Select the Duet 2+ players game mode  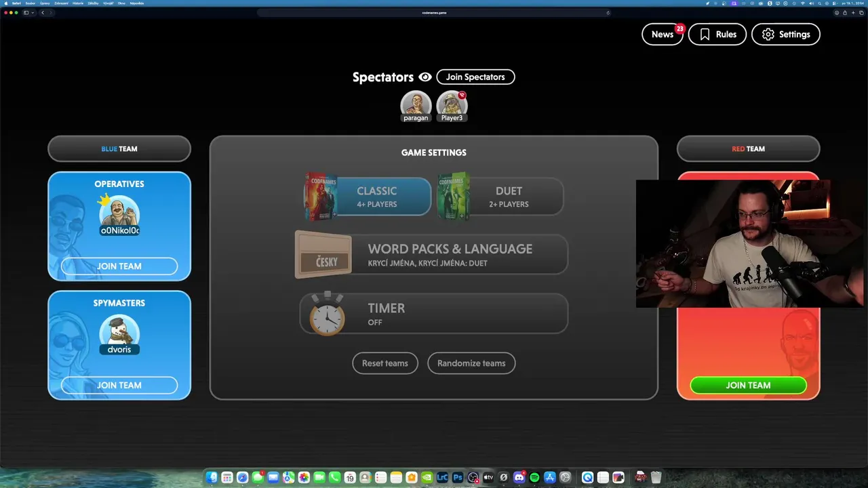[509, 197]
